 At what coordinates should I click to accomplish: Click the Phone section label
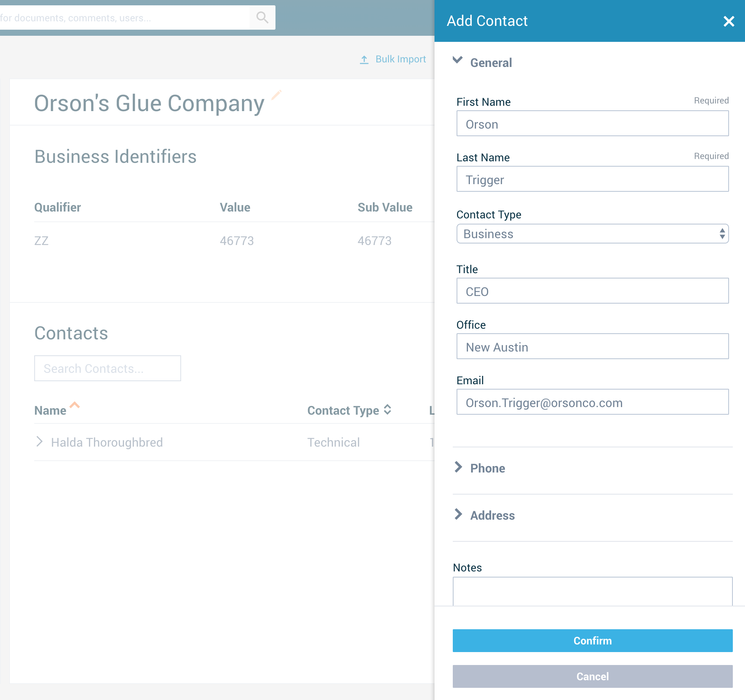click(x=488, y=468)
